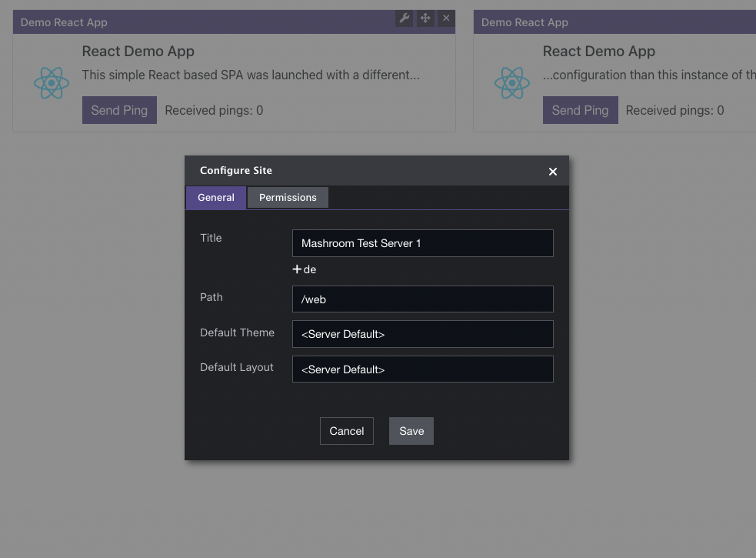The width and height of the screenshot is (756, 558).
Task: Save the site configuration
Action: click(411, 431)
